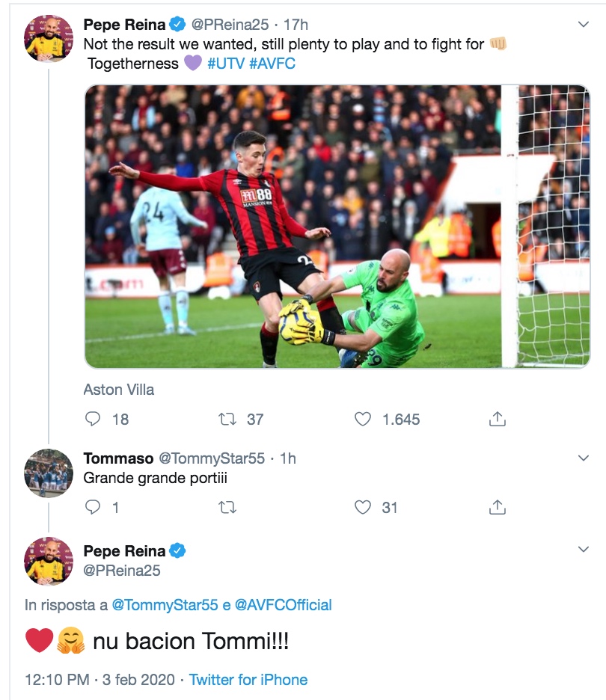The width and height of the screenshot is (606, 700).
Task: Like Tommaso's reply with 31 likes
Action: (363, 507)
